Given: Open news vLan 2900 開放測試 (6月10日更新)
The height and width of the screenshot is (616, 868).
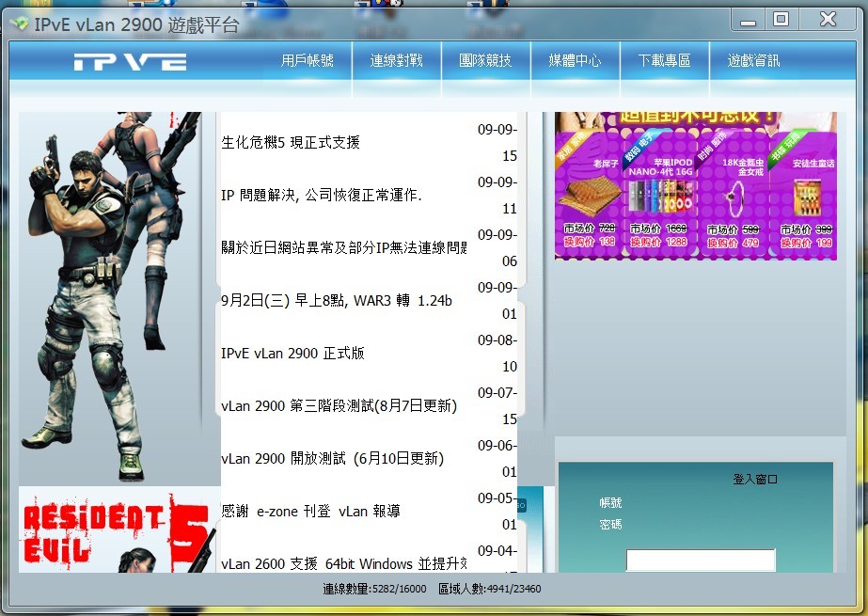Looking at the screenshot, I should tap(333, 458).
